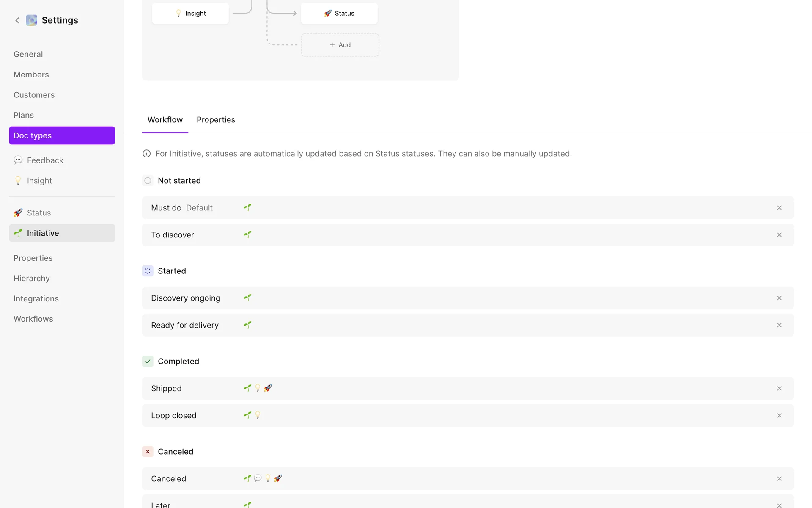
Task: Click the Status node in the diagram
Action: [339, 14]
